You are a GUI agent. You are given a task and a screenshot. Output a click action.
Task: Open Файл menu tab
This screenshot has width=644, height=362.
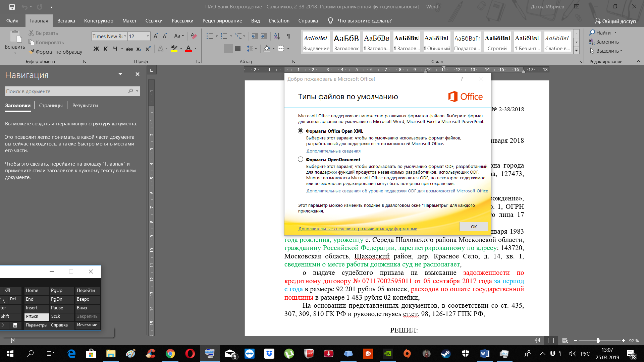[12, 21]
